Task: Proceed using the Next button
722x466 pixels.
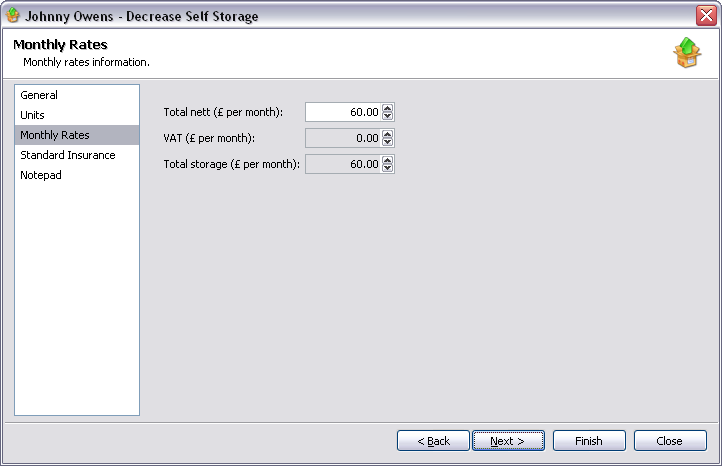Action: click(x=508, y=441)
